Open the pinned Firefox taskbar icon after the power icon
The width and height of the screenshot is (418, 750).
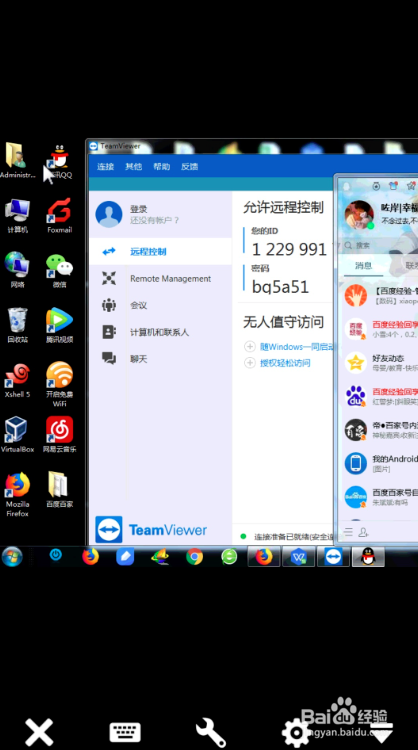point(90,557)
